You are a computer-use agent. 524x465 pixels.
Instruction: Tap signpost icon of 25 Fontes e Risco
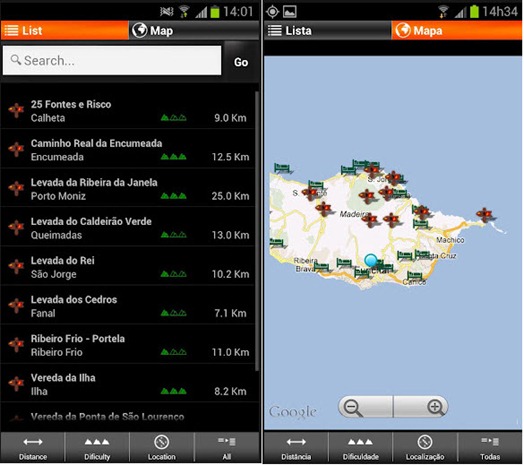coord(16,110)
